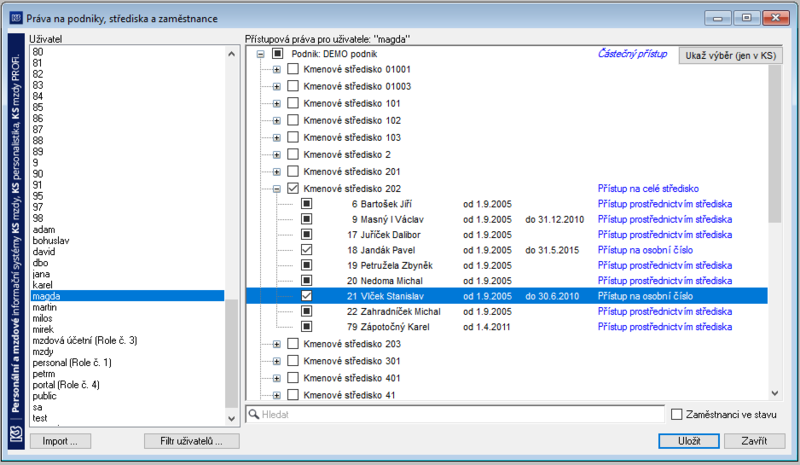Select user magda in the list
The image size is (800, 465).
click(x=128, y=296)
